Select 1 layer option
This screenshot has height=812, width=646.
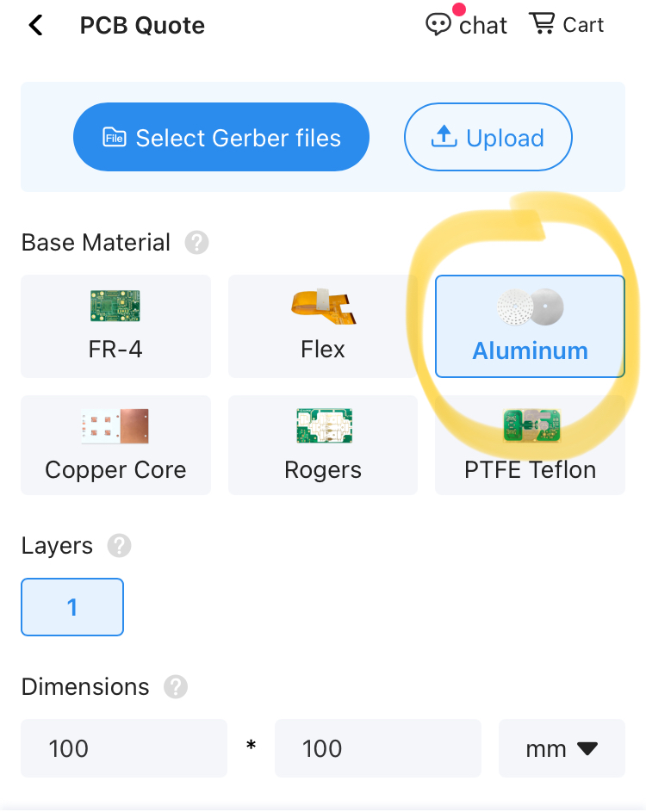point(72,607)
